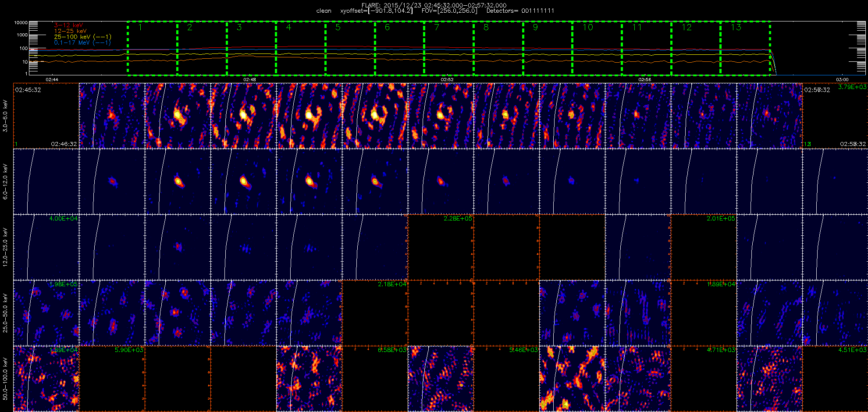Click the '02:45:32' start time label

pos(28,90)
